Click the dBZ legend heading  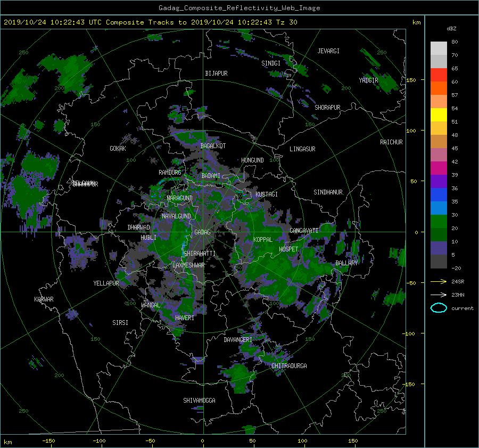pos(451,29)
